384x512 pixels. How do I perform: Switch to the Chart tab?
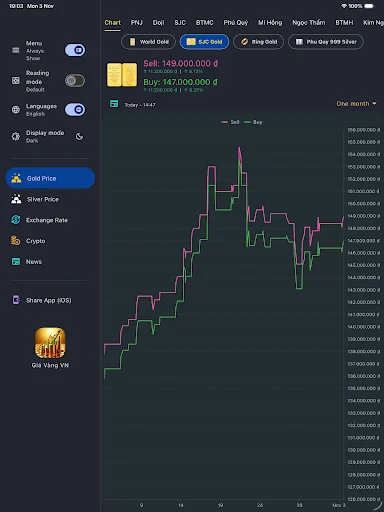pos(113,23)
